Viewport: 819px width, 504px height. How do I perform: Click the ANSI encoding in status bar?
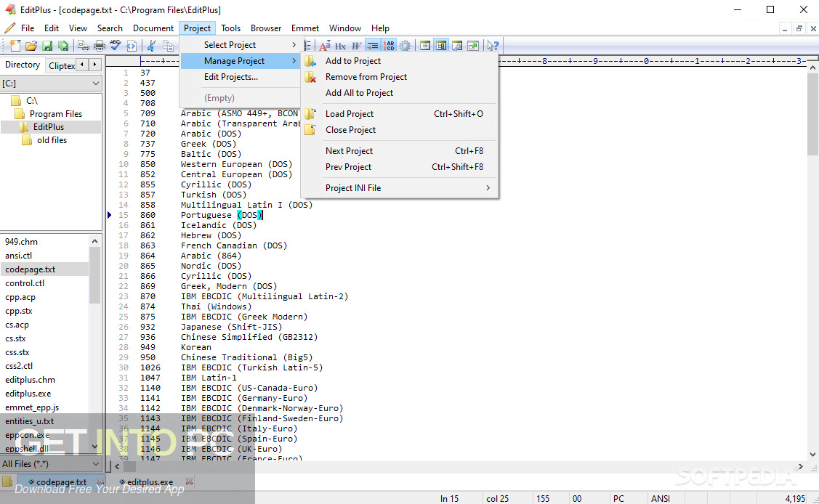(x=660, y=498)
